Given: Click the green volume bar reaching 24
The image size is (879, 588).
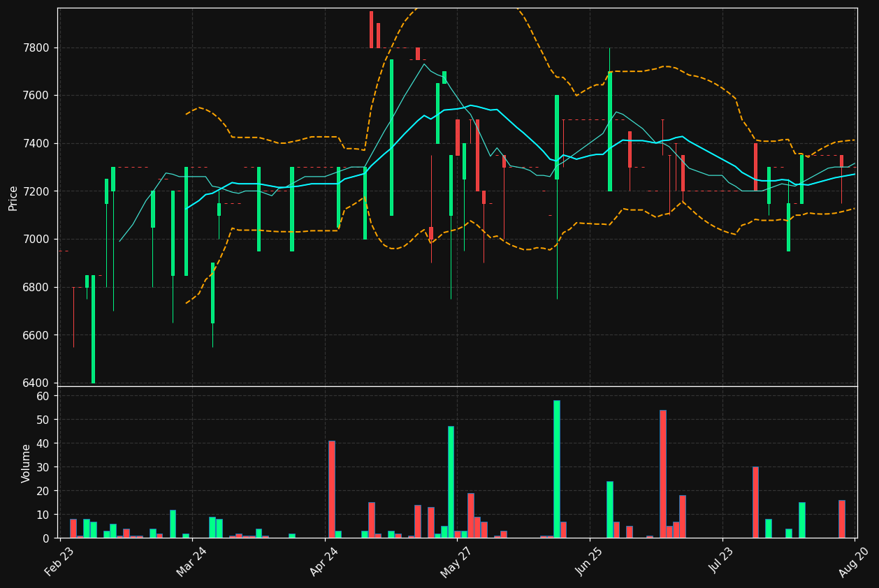Looking at the screenshot, I should tap(610, 510).
